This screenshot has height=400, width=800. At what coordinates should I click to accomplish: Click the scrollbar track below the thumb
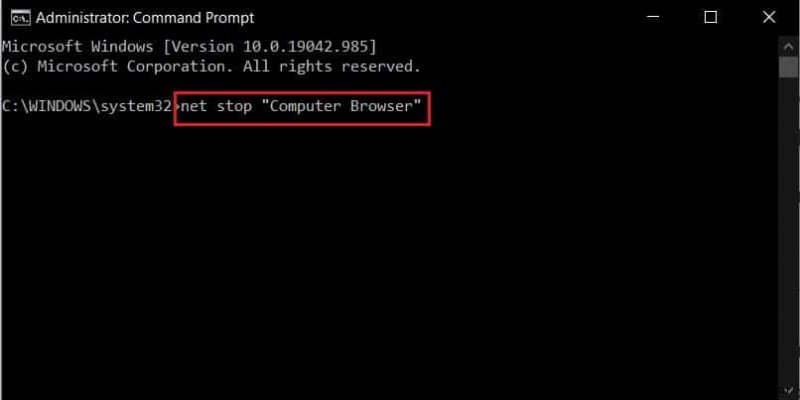pyautogui.click(x=788, y=230)
